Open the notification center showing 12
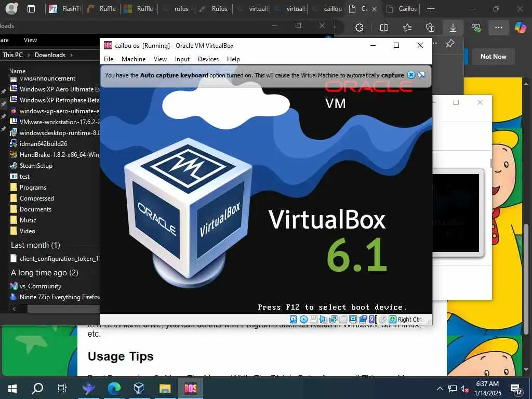This screenshot has height=399, width=532. click(516, 390)
